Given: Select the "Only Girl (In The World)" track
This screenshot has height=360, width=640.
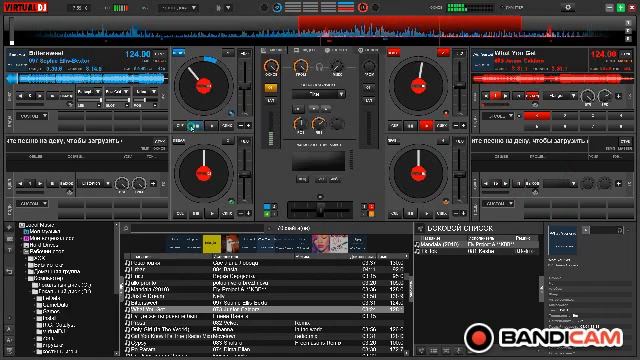Looking at the screenshot, I should coord(264,329).
